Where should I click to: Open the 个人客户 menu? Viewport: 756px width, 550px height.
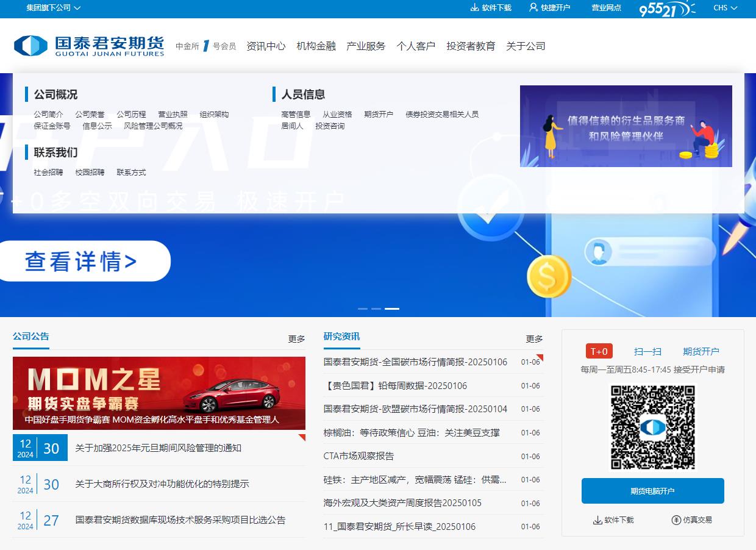pyautogui.click(x=416, y=46)
